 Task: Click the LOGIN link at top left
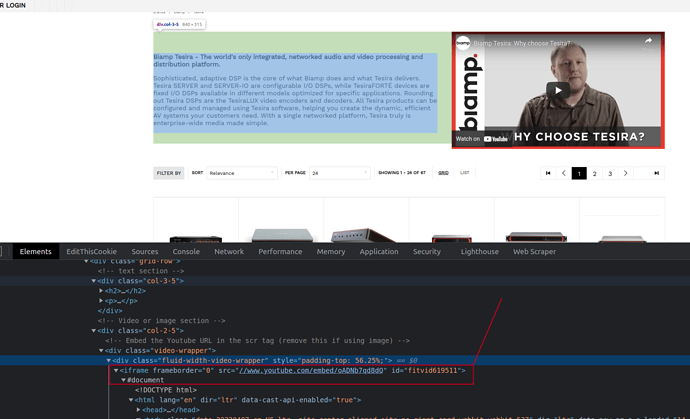coord(15,5)
